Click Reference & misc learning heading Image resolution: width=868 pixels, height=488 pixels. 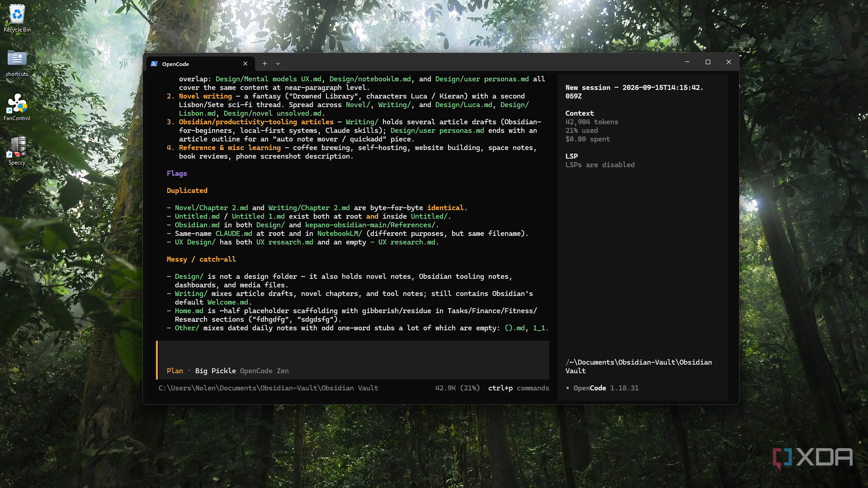[x=230, y=148]
